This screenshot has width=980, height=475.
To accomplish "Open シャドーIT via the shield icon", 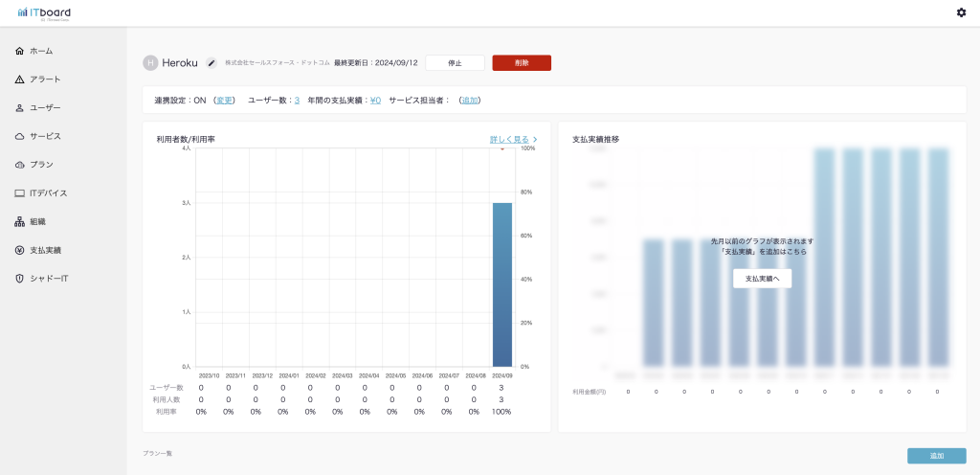I will tap(19, 279).
